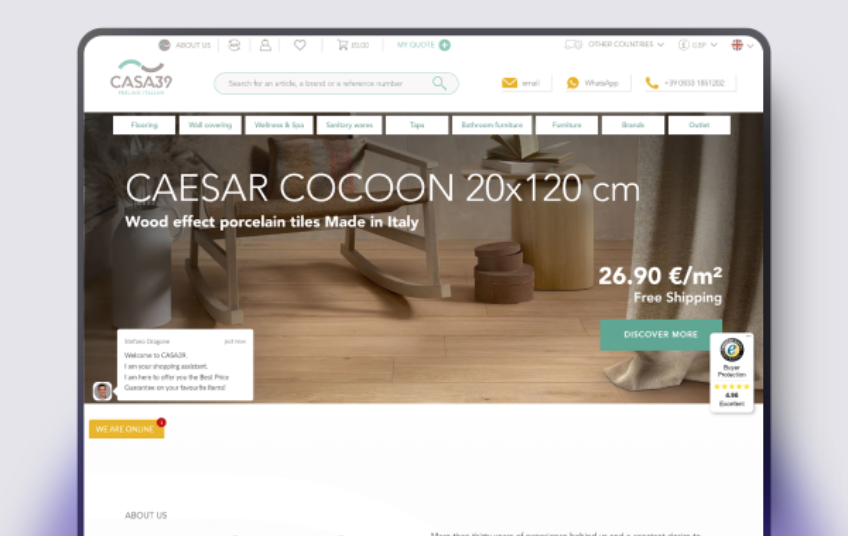Viewport: 848px width, 536px height.
Task: Click the Discover More button
Action: pyautogui.click(x=660, y=334)
